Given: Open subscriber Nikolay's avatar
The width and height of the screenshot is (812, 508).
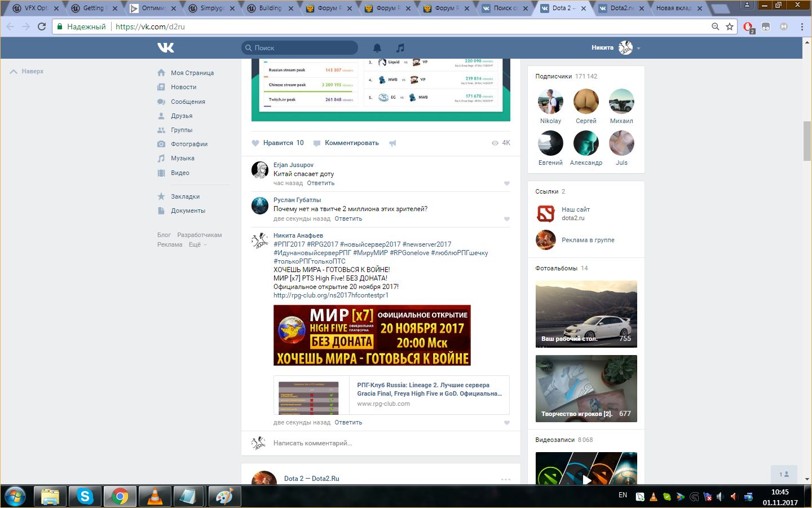Looking at the screenshot, I should 550,102.
